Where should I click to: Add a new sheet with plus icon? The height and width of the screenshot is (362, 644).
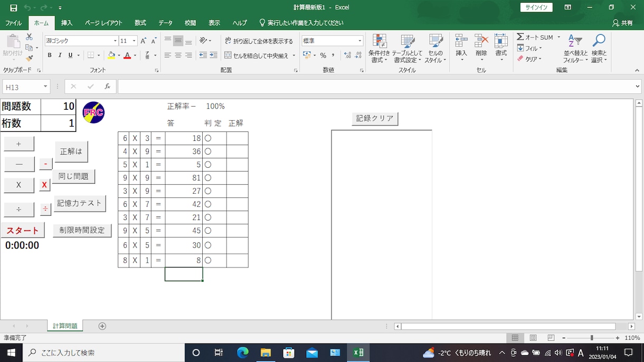coord(102,326)
